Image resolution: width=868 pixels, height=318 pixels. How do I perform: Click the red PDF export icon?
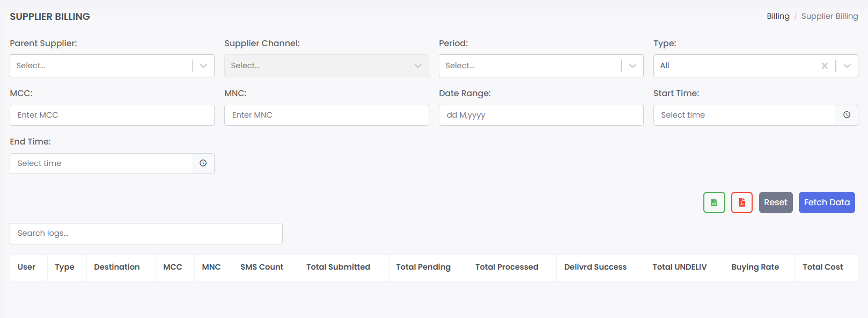pyautogui.click(x=742, y=203)
